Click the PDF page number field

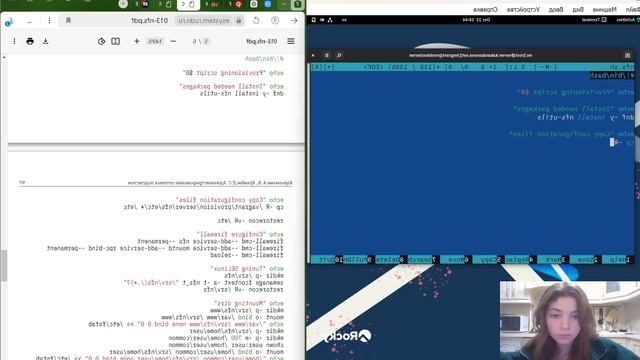(x=206, y=41)
